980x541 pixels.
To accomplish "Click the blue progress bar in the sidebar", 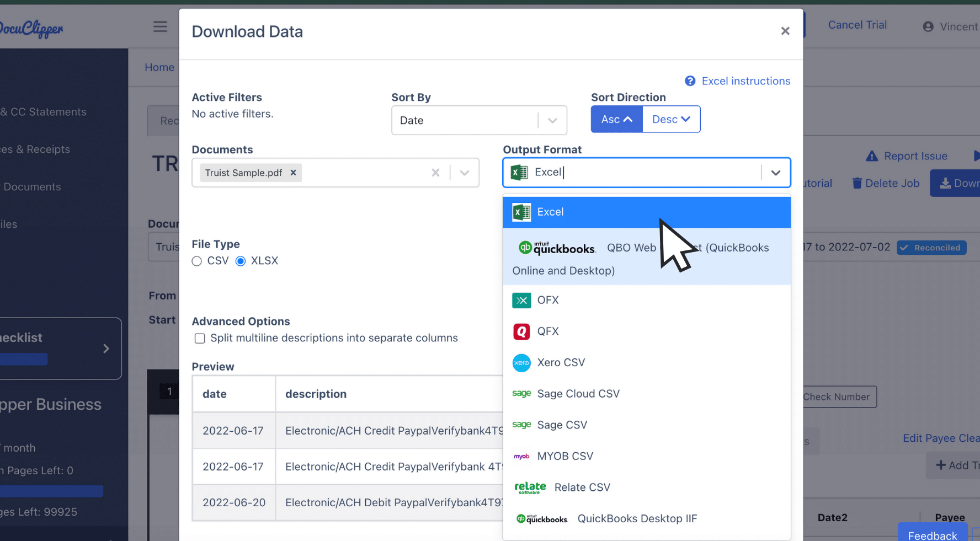I will tap(51, 490).
